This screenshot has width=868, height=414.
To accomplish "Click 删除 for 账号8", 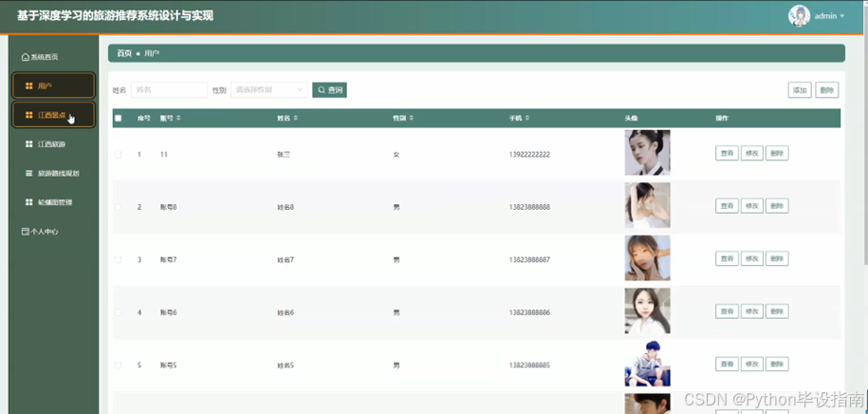I will click(777, 206).
